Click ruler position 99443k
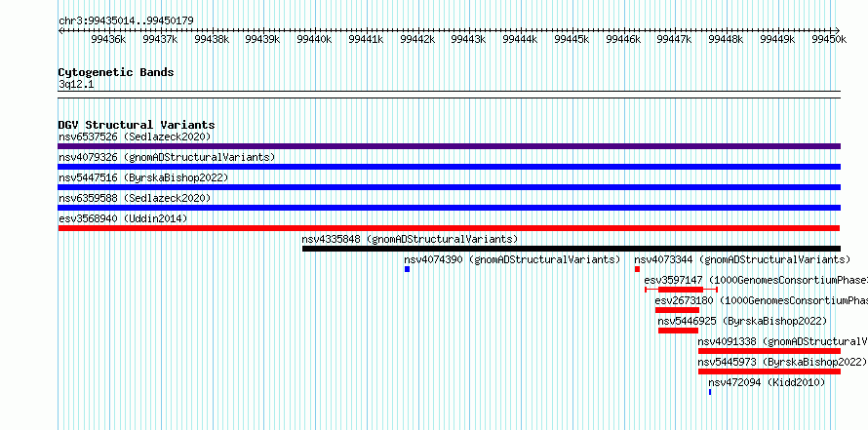 468,39
